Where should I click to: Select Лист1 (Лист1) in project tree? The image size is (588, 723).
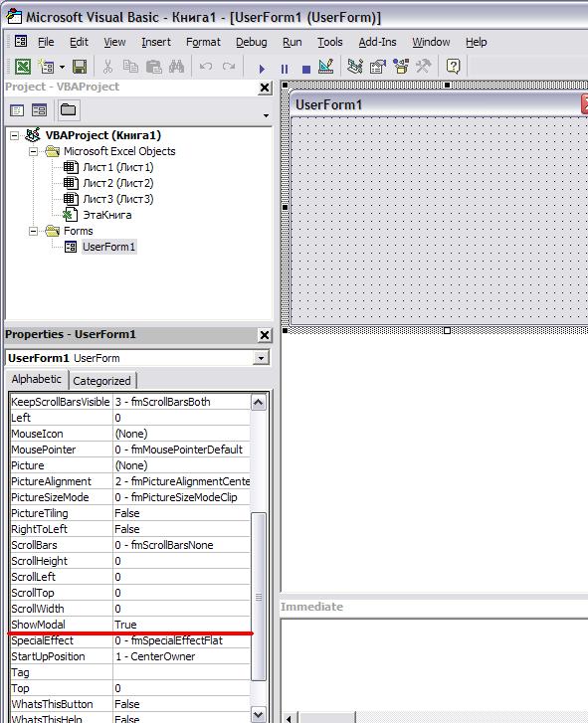[x=118, y=167]
